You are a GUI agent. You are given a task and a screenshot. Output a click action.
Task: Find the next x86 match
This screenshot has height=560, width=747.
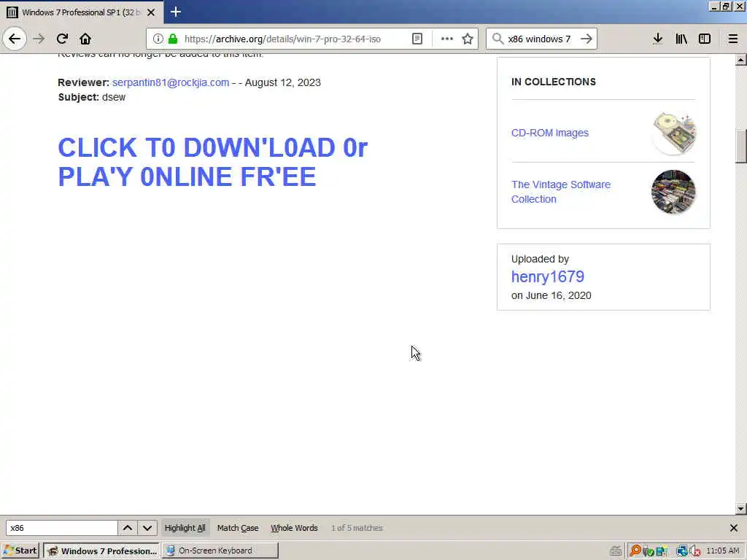(147, 528)
